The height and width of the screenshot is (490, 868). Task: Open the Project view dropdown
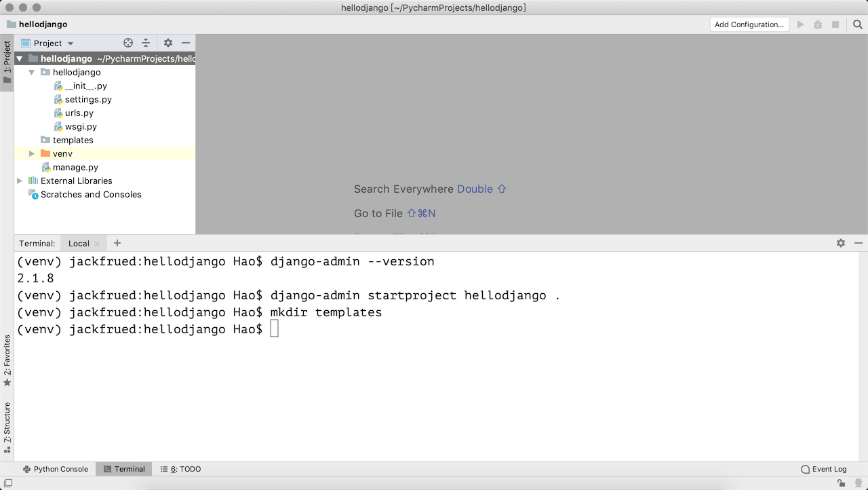(x=47, y=43)
